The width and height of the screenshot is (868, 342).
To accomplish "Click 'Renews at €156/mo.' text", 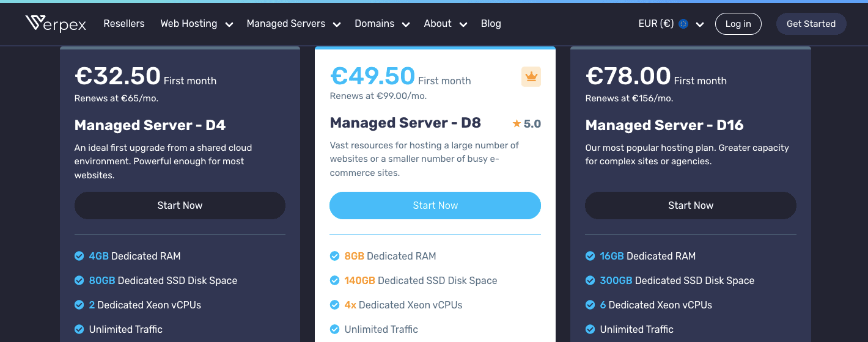I will click(630, 98).
